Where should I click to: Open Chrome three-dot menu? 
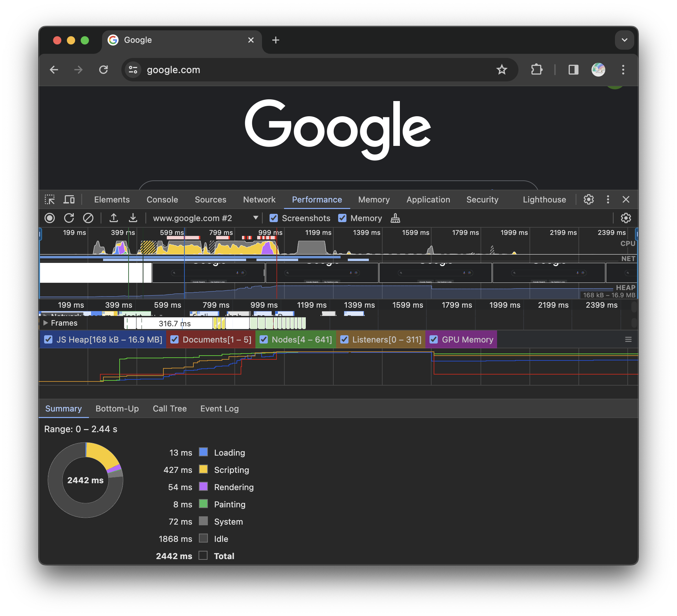pyautogui.click(x=623, y=70)
